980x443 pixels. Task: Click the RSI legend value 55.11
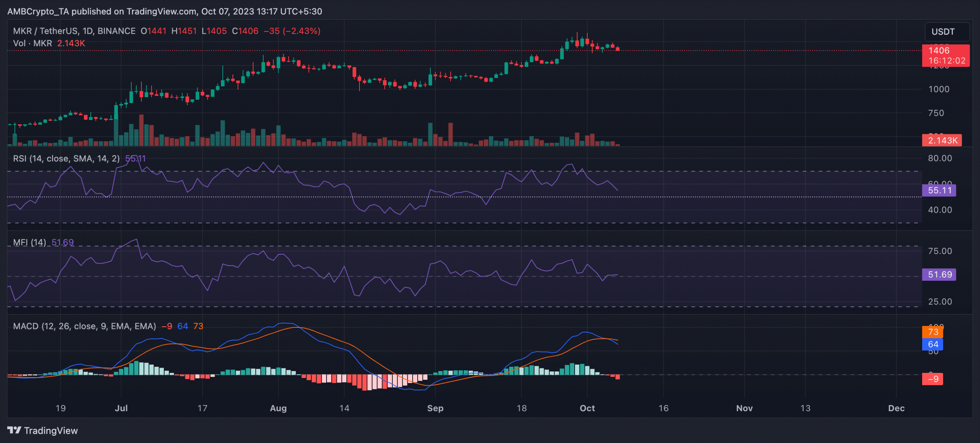(136, 158)
